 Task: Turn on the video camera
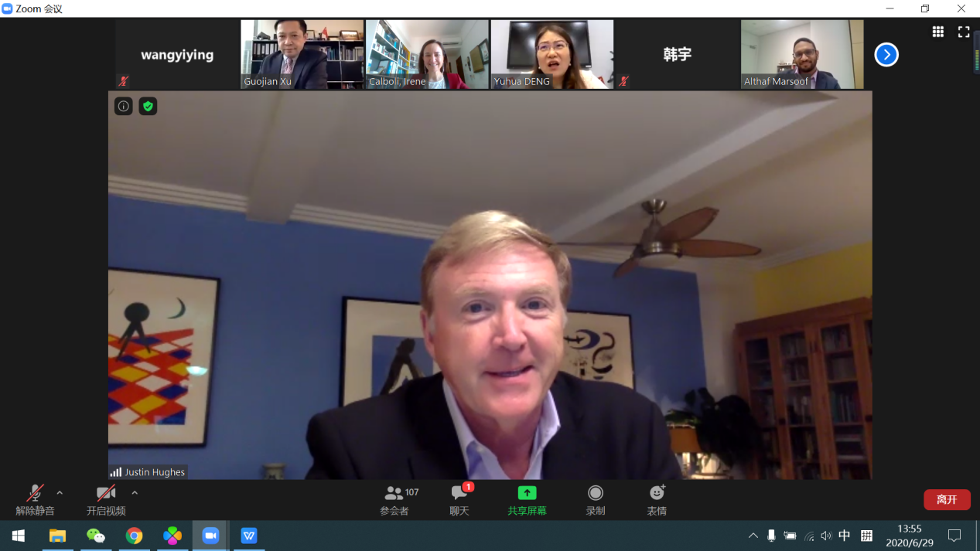106,499
